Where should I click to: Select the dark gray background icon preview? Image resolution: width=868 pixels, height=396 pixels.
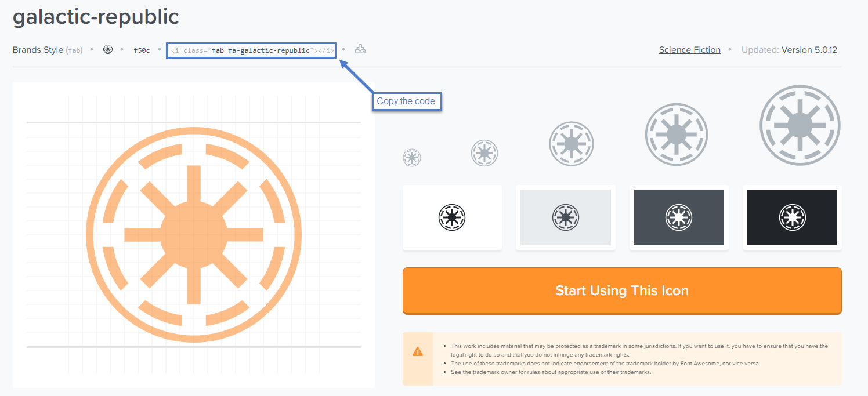tap(679, 217)
